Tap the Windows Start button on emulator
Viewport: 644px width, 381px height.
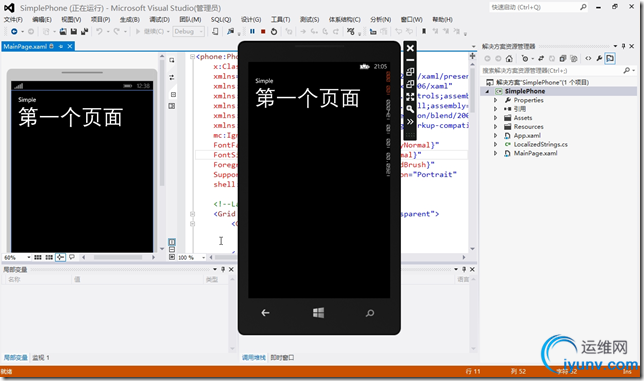pos(318,313)
